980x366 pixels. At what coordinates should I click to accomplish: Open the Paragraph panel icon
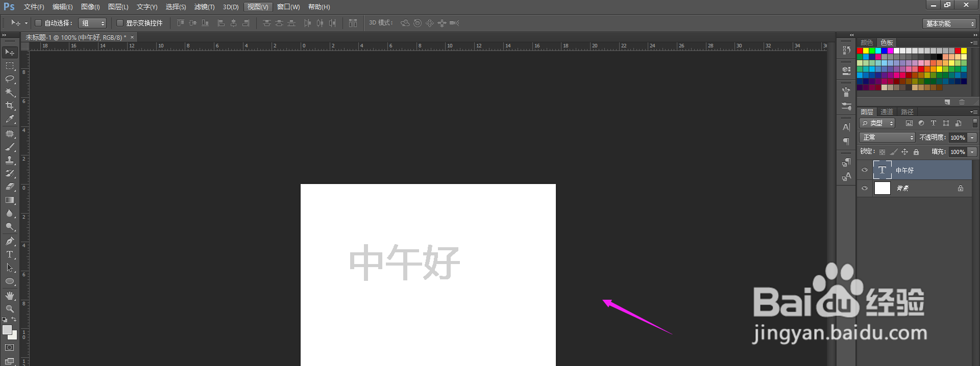click(846, 141)
